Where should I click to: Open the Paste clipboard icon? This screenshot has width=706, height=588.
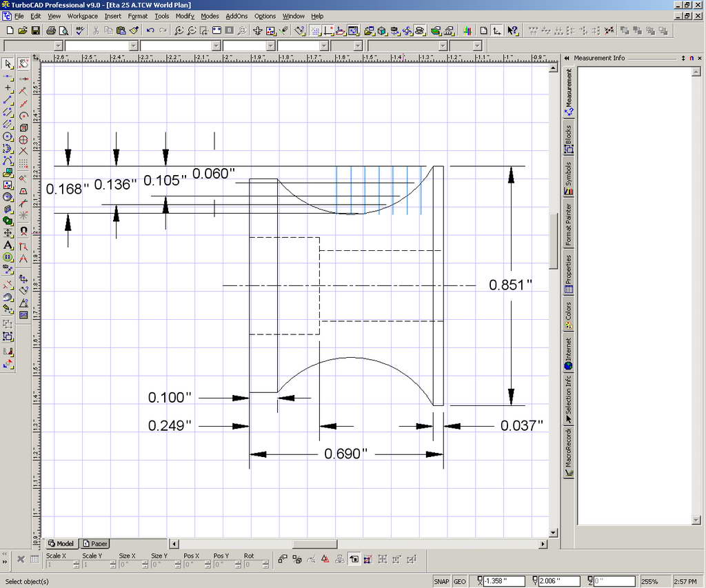[x=121, y=30]
